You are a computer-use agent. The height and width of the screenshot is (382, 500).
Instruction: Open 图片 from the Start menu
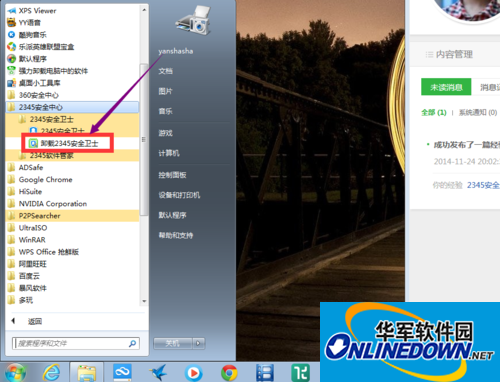coord(166,91)
